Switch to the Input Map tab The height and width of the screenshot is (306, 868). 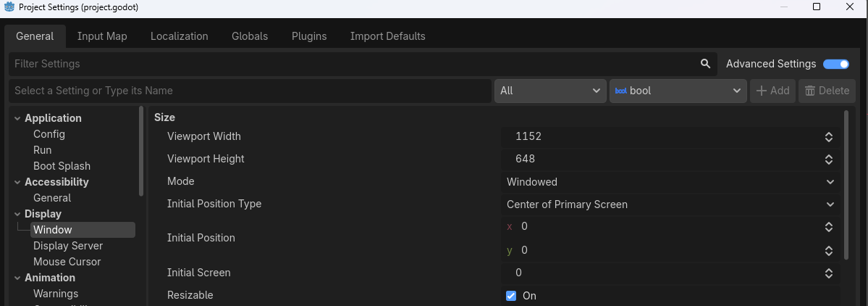102,36
